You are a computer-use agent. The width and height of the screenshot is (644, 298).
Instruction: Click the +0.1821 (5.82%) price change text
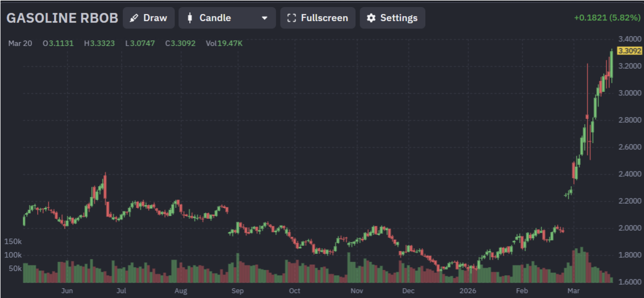(607, 18)
